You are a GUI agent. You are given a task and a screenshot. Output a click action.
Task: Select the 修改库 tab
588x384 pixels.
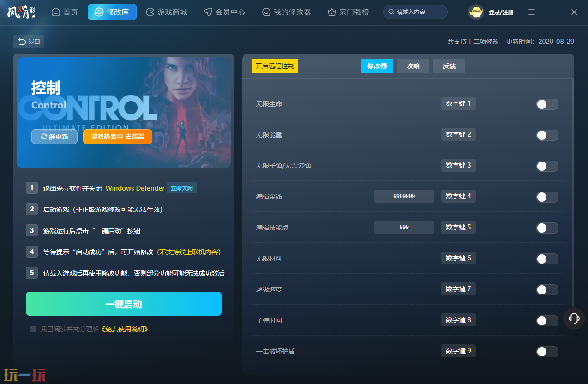112,12
